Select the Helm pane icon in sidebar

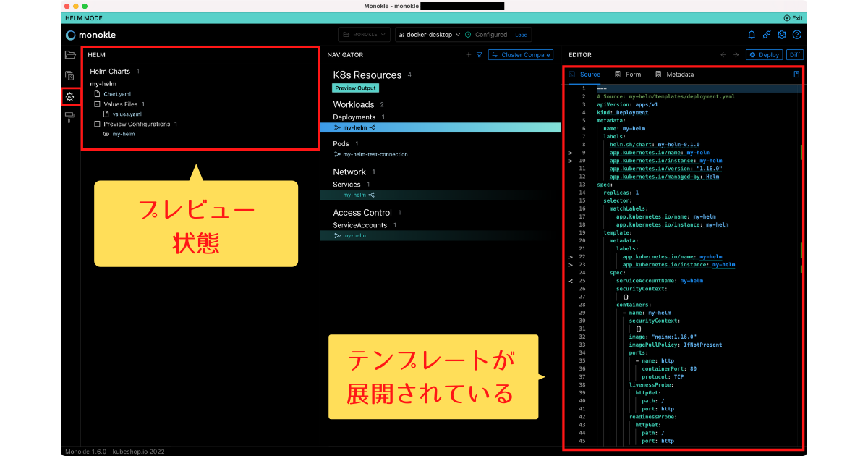[x=70, y=96]
